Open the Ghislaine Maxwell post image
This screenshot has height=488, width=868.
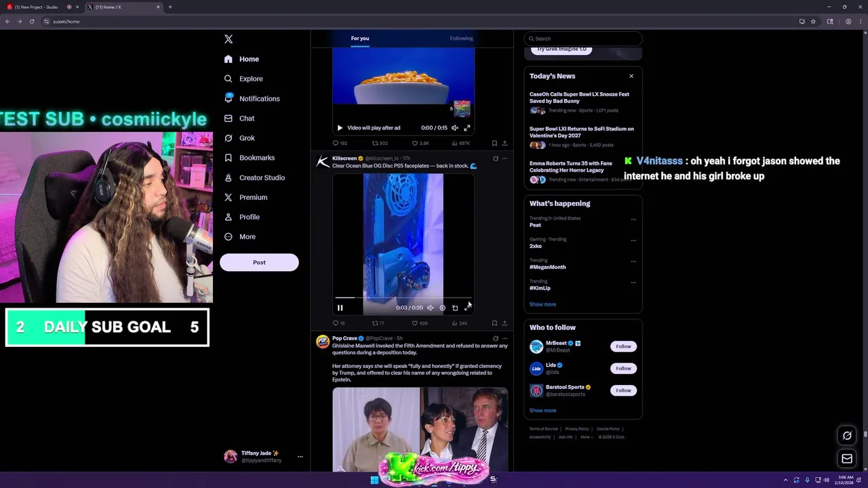[x=420, y=429]
